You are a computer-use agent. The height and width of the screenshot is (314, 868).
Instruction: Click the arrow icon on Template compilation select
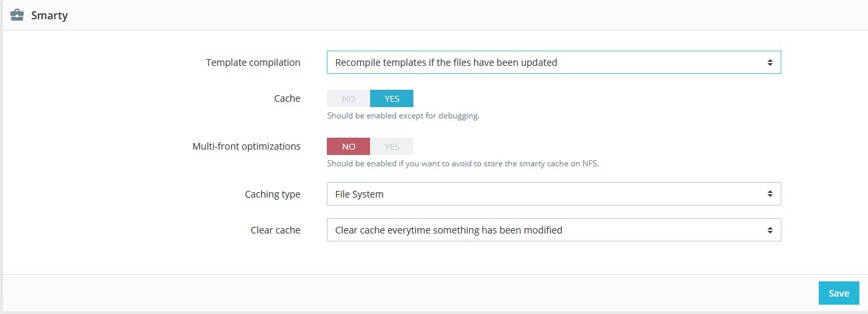(769, 63)
